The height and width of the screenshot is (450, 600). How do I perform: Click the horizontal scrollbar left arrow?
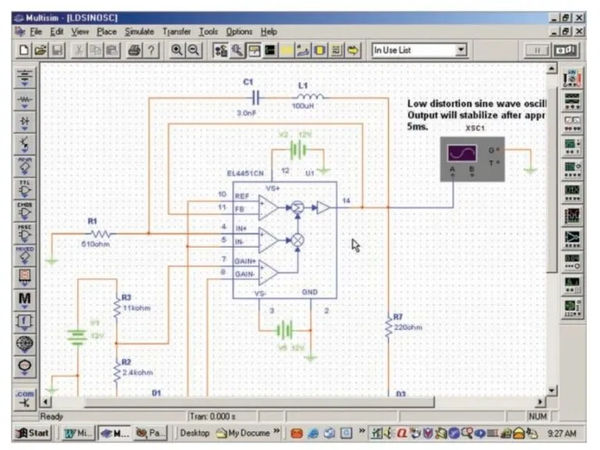[46, 402]
